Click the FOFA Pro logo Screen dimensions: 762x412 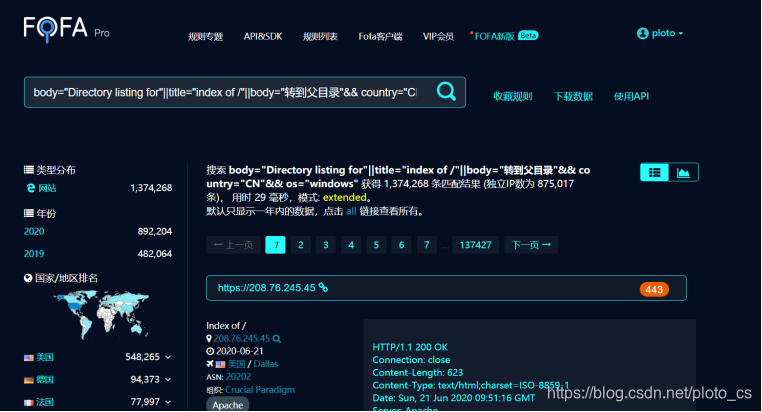click(x=67, y=29)
